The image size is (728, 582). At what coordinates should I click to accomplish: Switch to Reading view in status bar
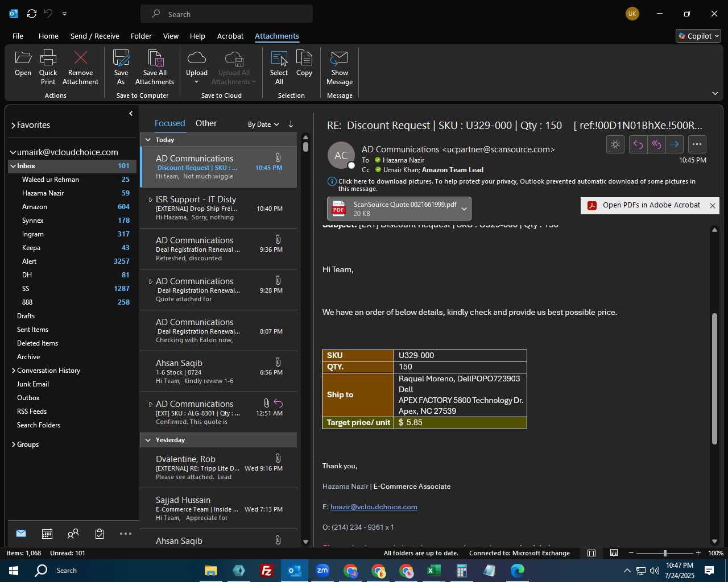coord(614,553)
